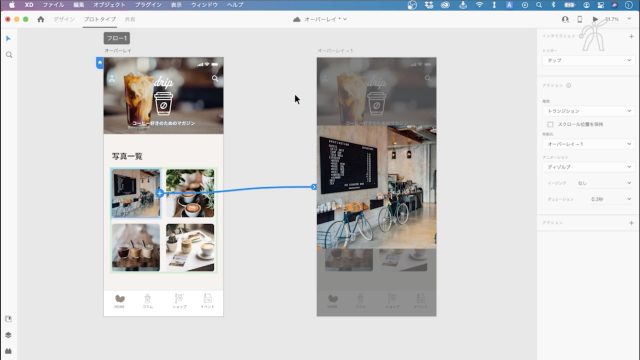Go to the Home screen icon
Screen dimensions: 640x360
[x=41, y=19]
